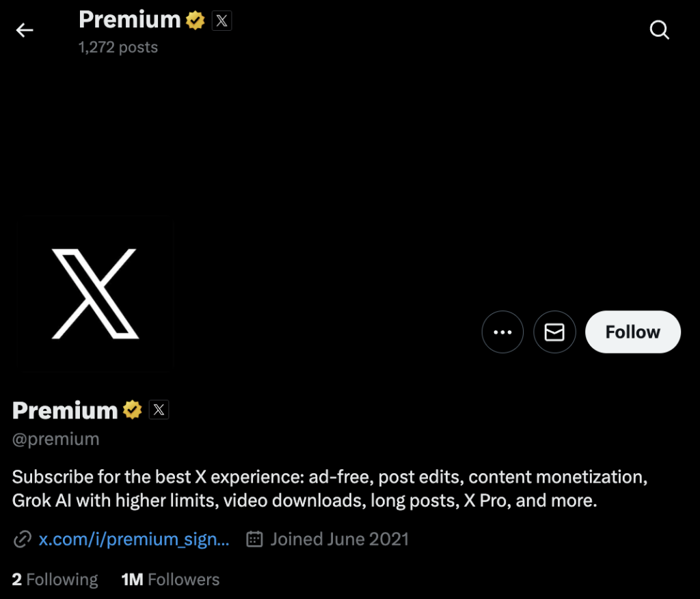This screenshot has height=599, width=700.
Task: Click the @premium handle text
Action: pyautogui.click(x=55, y=439)
